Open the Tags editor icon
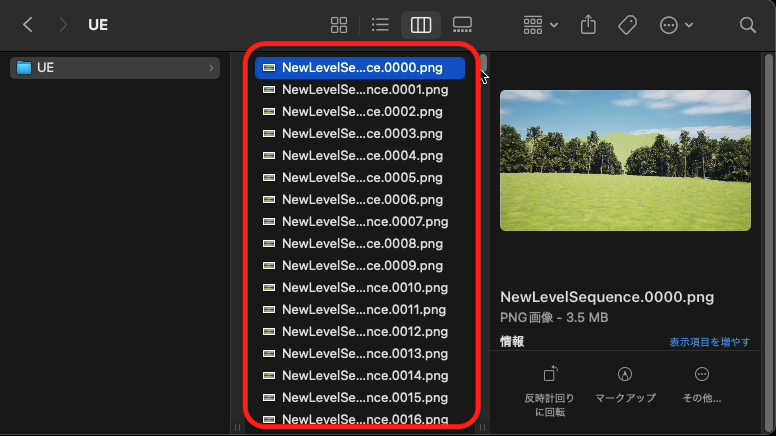Image resolution: width=776 pixels, height=436 pixels. (x=628, y=25)
